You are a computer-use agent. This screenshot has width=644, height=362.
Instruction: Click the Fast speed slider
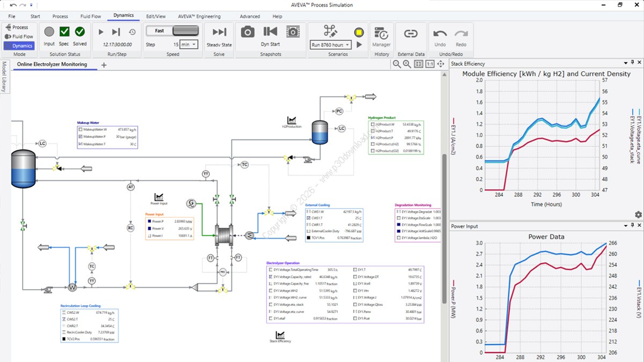(172, 31)
